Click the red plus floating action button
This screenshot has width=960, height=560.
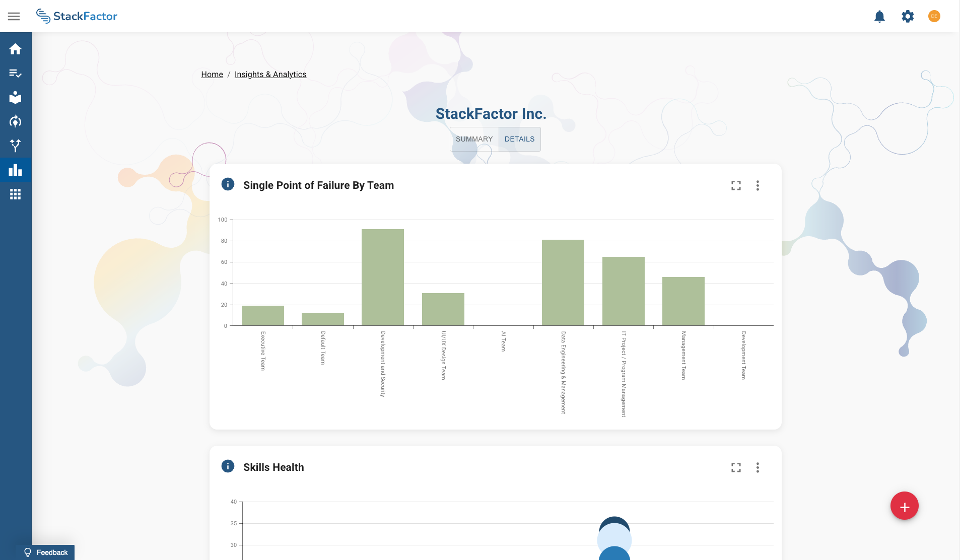click(904, 506)
